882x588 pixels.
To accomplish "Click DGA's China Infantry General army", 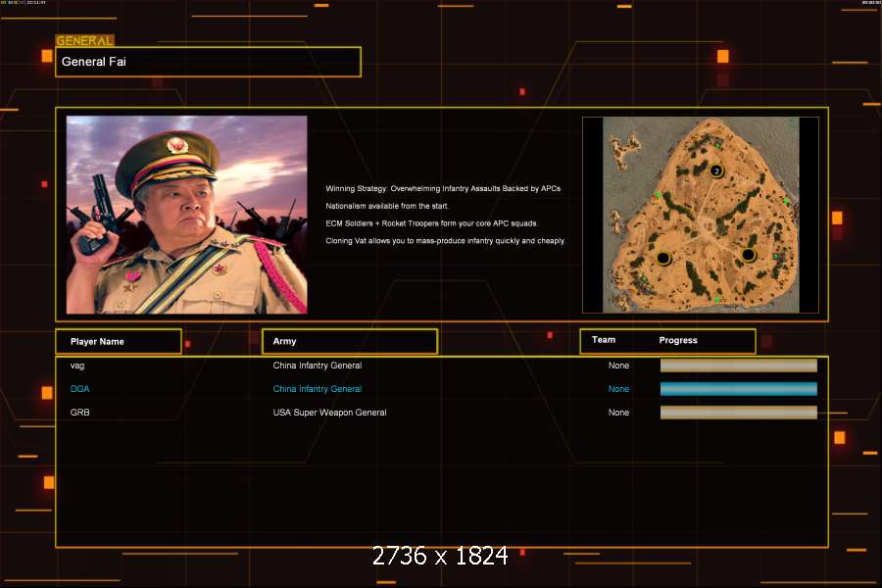I will [x=318, y=389].
